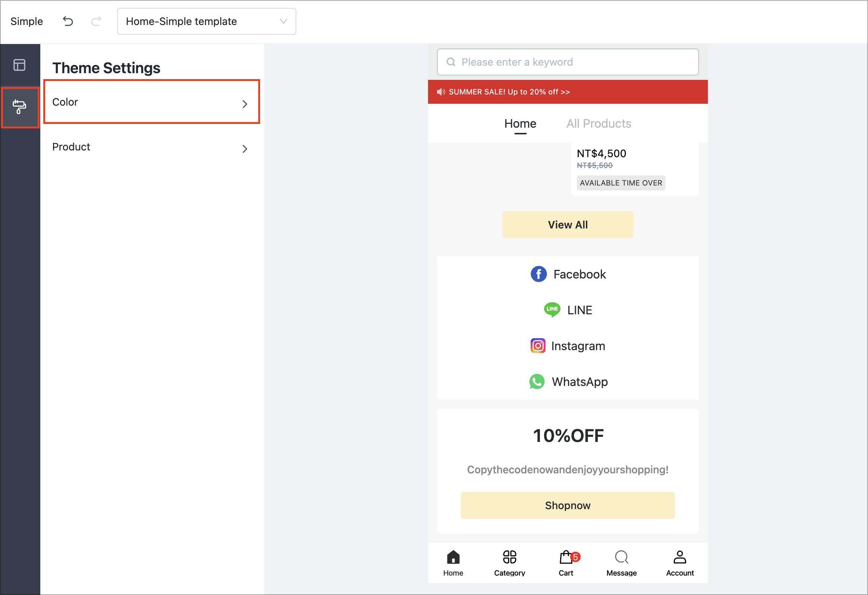Expand the Color settings chevron
868x595 pixels.
[x=245, y=104]
